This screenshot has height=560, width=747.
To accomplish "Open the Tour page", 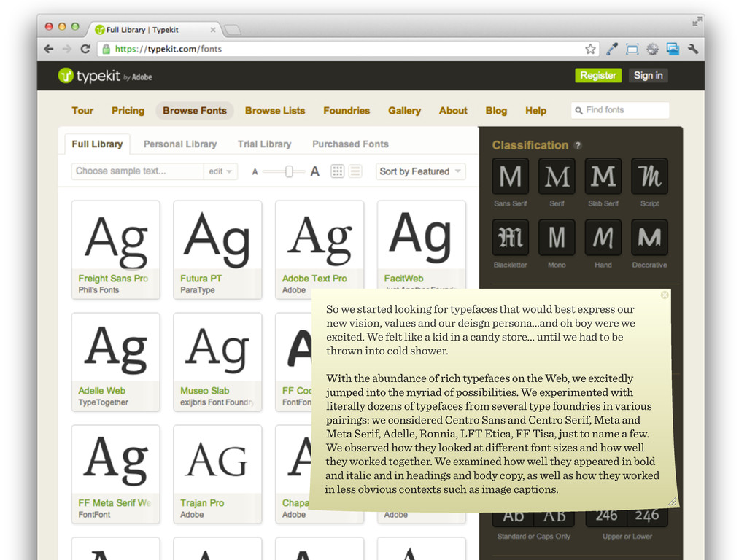I will 82,111.
